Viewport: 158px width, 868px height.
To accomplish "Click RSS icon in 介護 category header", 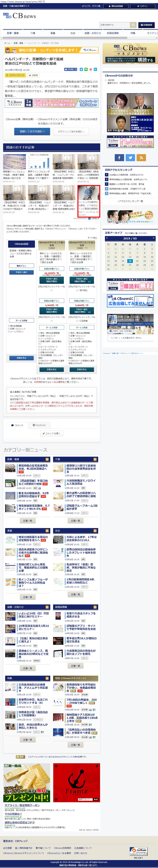I will pos(95,459).
